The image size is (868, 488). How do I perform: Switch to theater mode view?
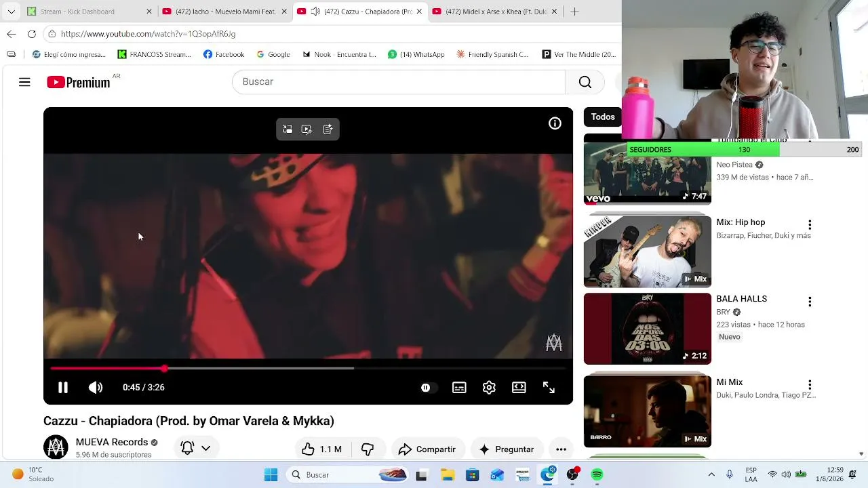pyautogui.click(x=519, y=388)
